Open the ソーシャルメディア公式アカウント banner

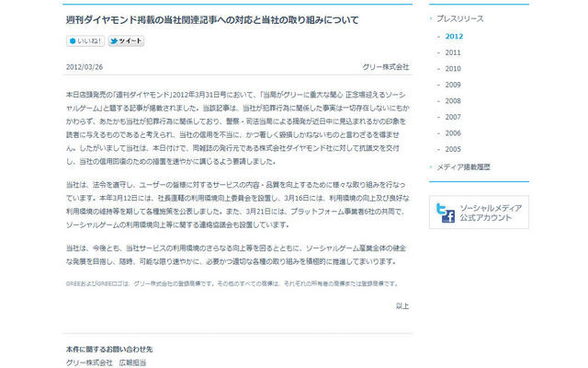tap(479, 213)
